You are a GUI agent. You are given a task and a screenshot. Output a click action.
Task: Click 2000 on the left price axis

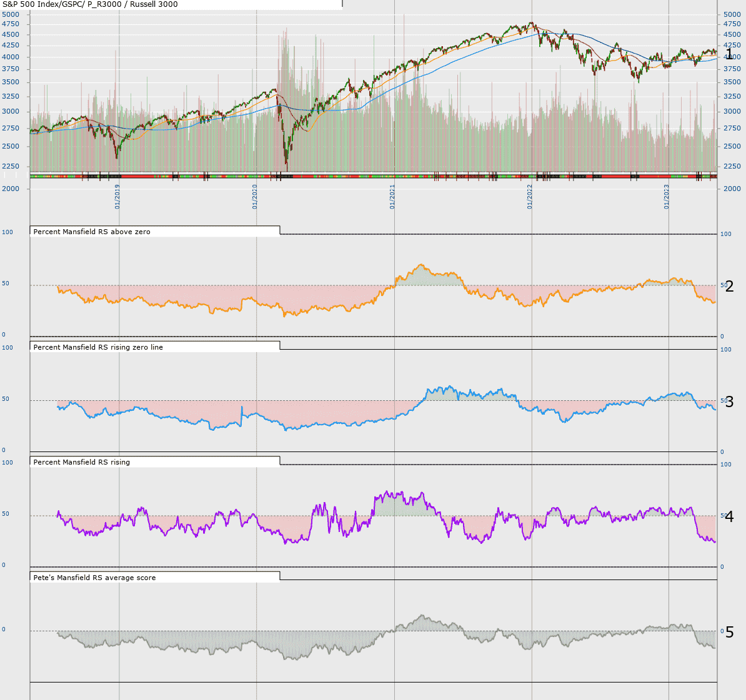coord(11,189)
